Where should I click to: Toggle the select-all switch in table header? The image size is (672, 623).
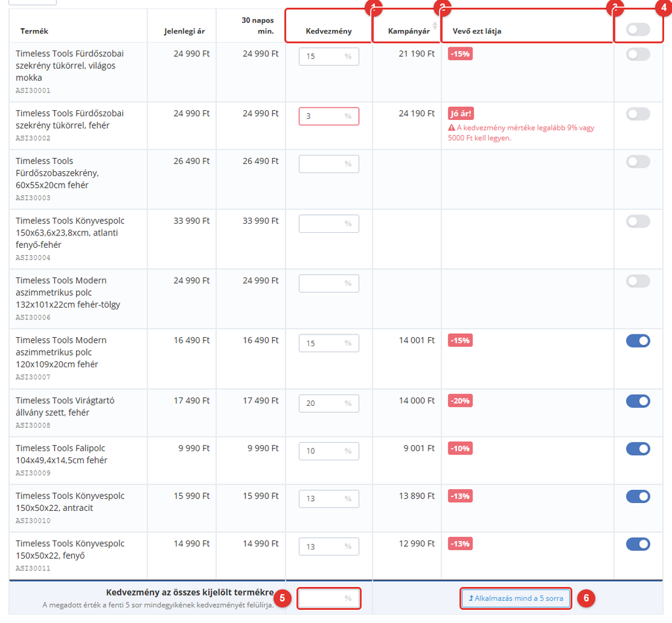point(638,30)
